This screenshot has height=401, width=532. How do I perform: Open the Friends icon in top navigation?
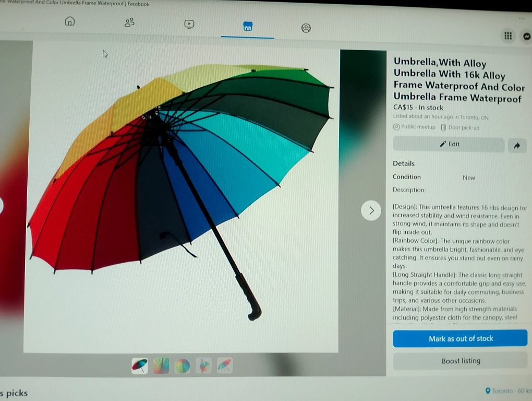click(x=129, y=22)
